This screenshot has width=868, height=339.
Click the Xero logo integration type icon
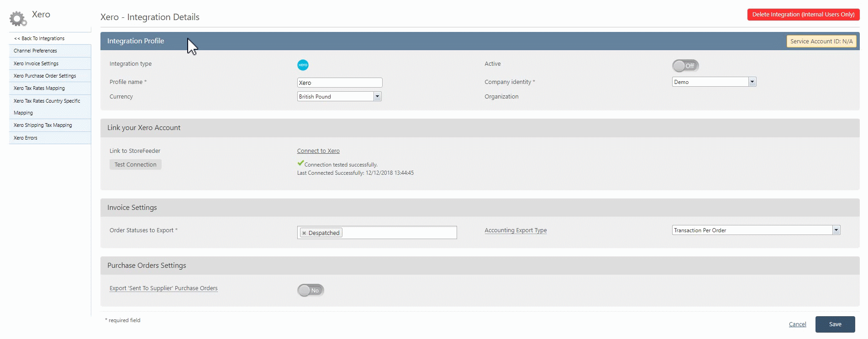pos(303,65)
